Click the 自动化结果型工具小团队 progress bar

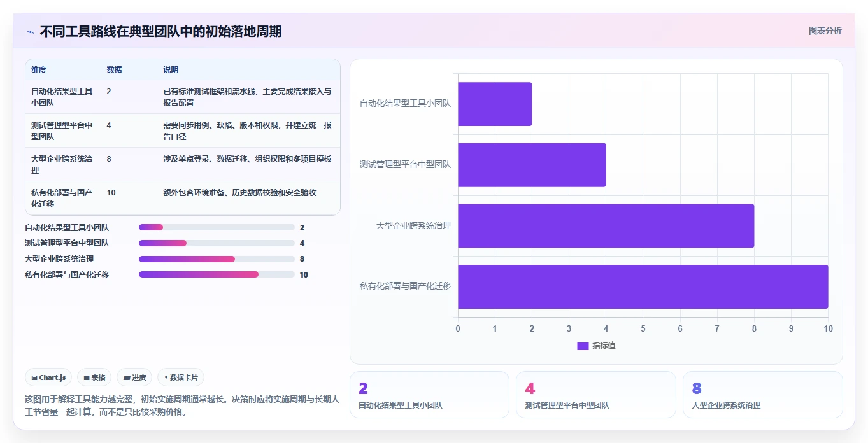(x=217, y=227)
